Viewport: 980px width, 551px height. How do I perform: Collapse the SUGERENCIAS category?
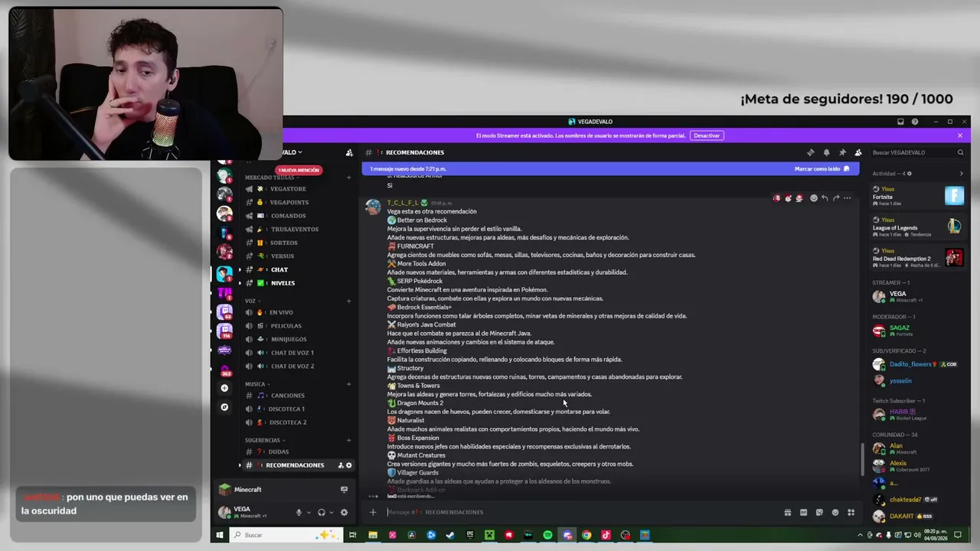pos(265,440)
